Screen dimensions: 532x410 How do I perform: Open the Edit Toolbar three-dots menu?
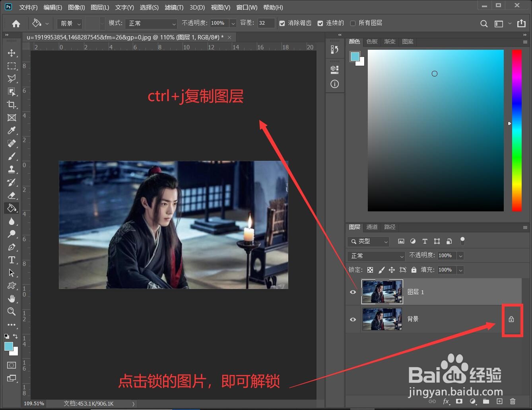tap(12, 325)
